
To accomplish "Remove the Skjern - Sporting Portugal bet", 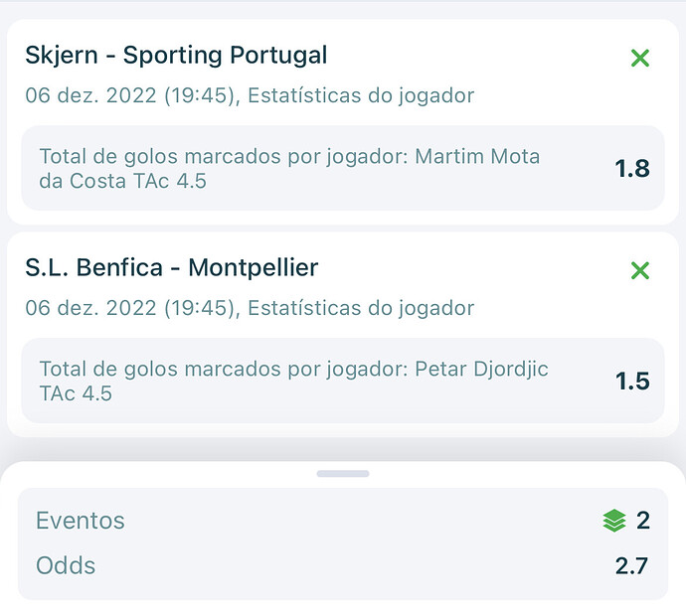I will click(x=640, y=58).
